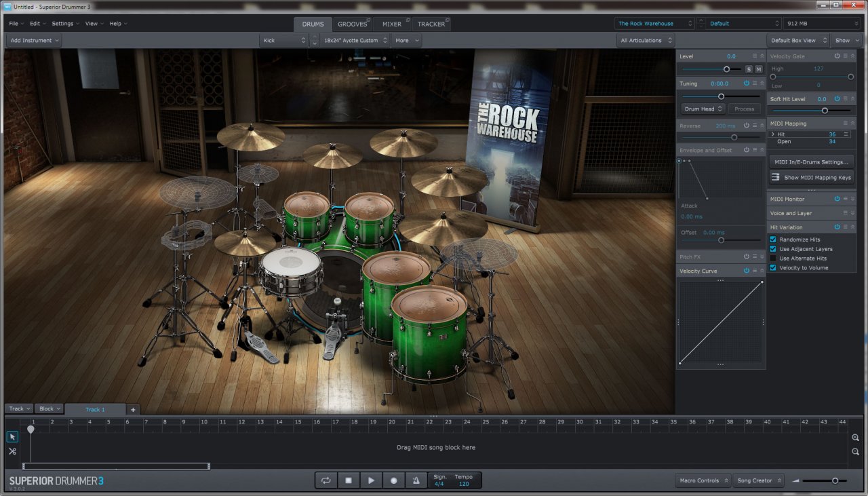
Task: Enable Use Alternate Hits checkbox
Action: 773,259
